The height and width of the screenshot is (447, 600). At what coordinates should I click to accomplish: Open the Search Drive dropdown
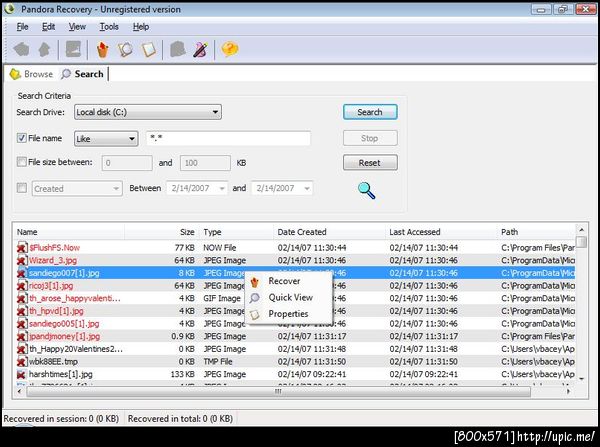tap(148, 112)
